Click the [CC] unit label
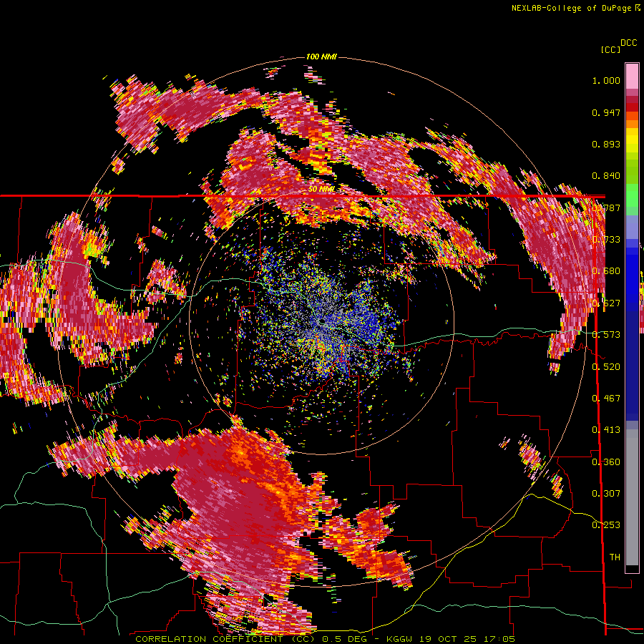This screenshot has height=644, width=644. [x=610, y=49]
